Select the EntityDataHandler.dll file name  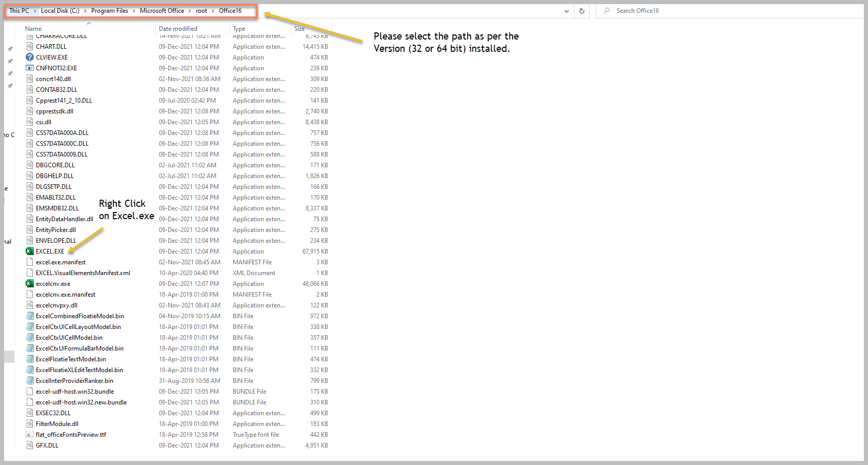65,219
